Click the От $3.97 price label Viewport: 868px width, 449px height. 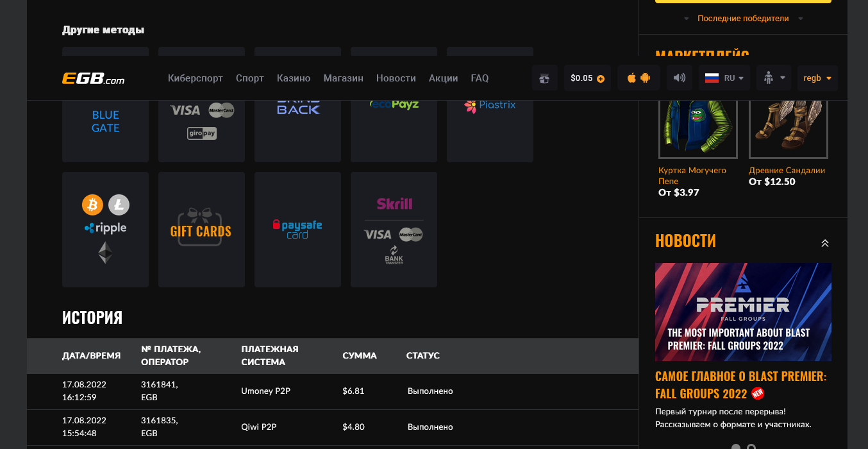679,192
